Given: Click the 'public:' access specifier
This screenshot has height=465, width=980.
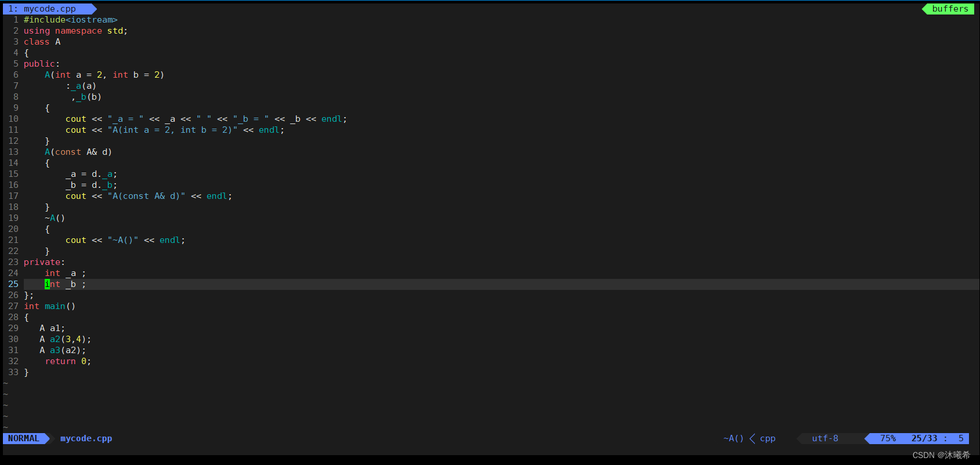Looking at the screenshot, I should coord(42,64).
